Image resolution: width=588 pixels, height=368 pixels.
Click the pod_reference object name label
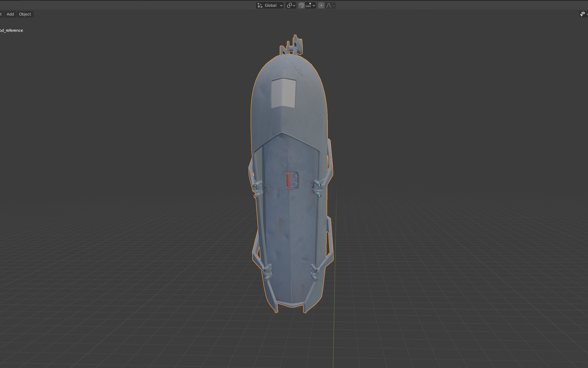point(11,30)
